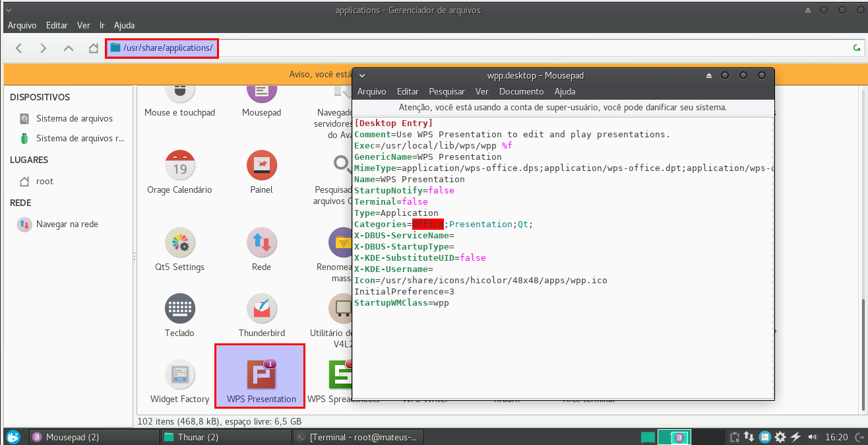This screenshot has width=868, height=445.
Task: Switch to Mousepad (2) in the taskbar
Action: [x=93, y=436]
